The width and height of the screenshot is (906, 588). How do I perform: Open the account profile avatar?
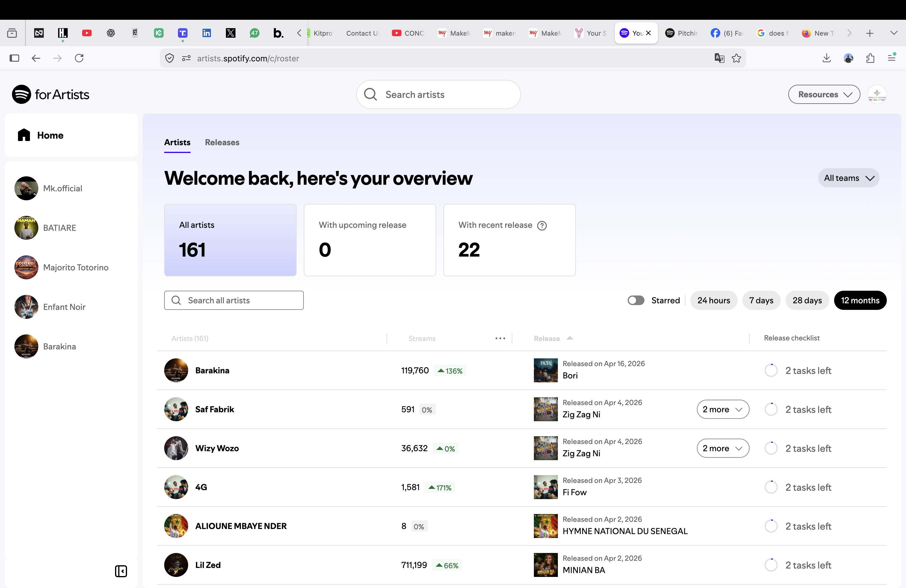(x=877, y=94)
